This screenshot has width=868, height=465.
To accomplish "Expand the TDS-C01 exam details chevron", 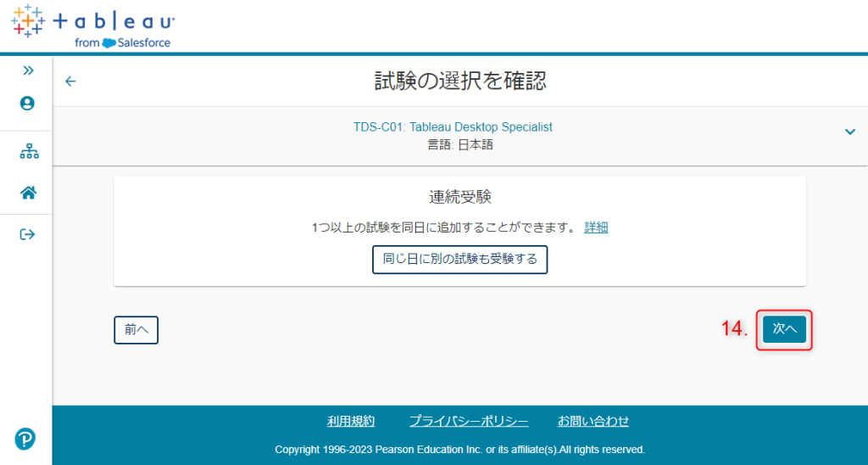I will pyautogui.click(x=849, y=132).
